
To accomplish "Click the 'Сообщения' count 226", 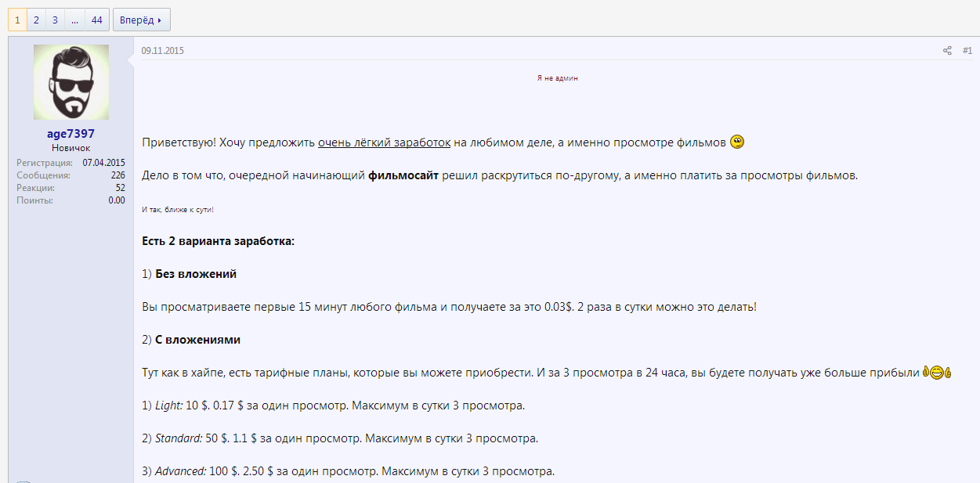I will point(118,175).
